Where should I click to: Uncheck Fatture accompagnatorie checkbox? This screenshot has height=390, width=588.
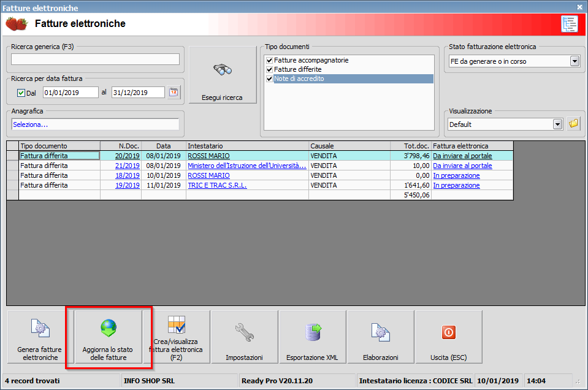[x=269, y=60]
